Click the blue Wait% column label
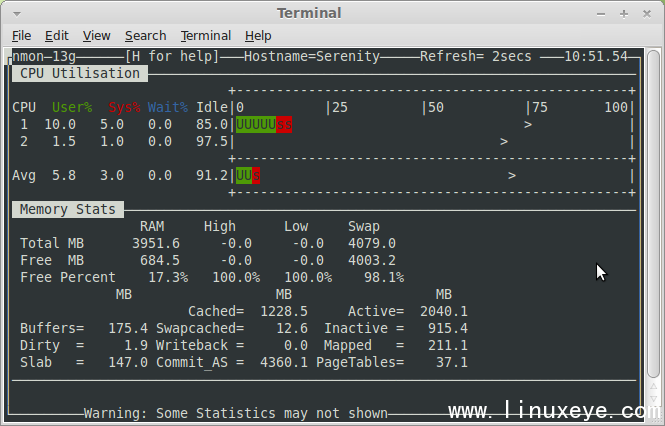This screenshot has width=665, height=426. point(168,107)
